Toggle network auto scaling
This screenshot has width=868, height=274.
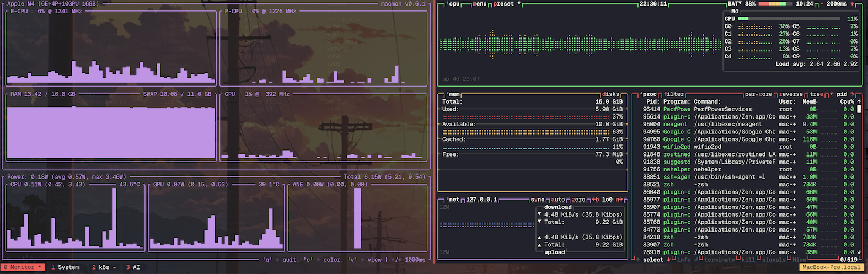558,200
